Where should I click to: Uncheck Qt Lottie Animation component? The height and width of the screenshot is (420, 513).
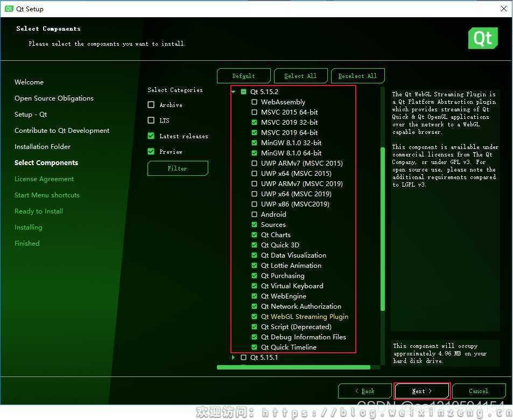pyautogui.click(x=254, y=266)
